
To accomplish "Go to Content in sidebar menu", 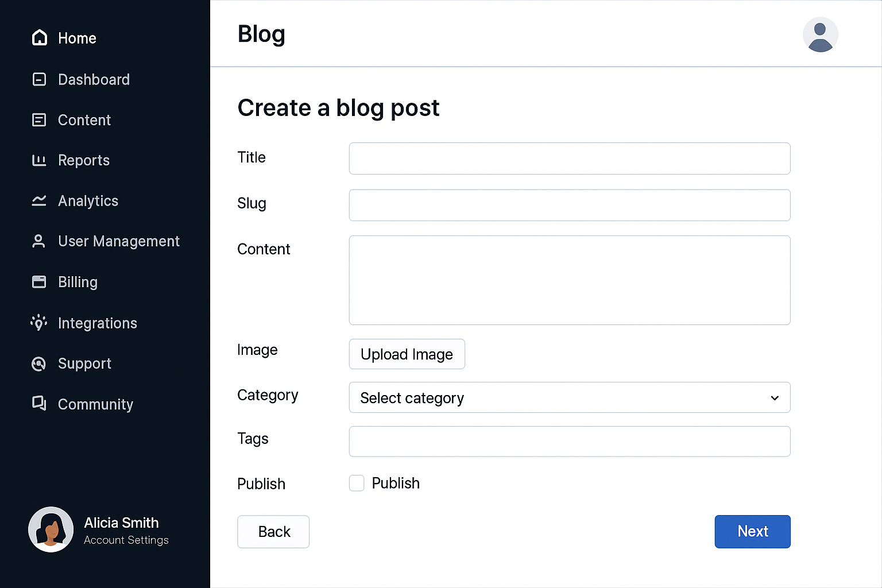I will (84, 120).
